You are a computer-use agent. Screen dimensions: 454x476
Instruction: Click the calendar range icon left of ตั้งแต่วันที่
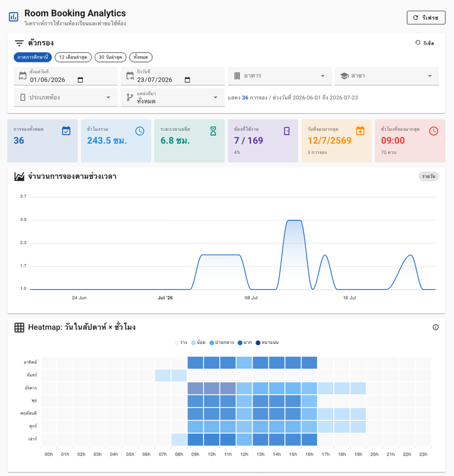point(23,76)
